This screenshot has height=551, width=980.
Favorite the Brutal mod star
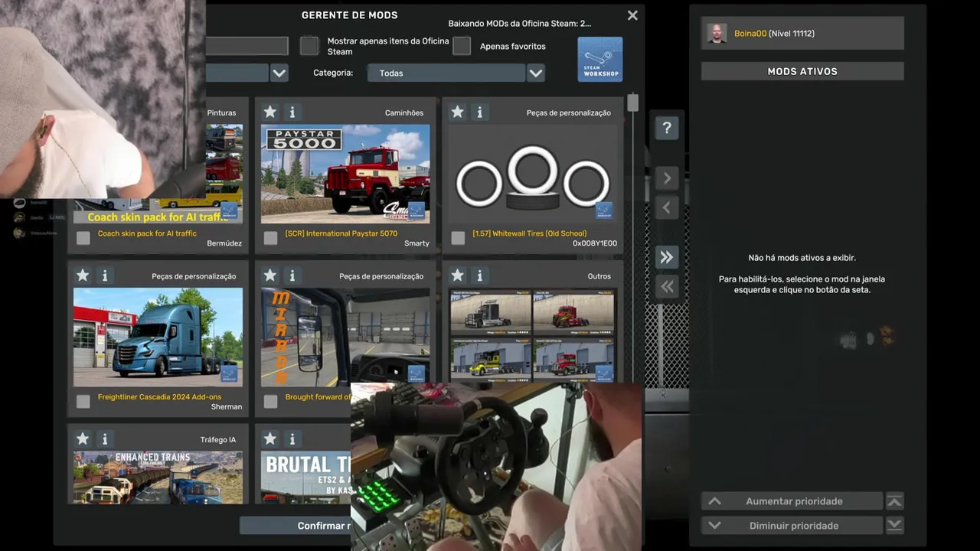click(x=269, y=439)
